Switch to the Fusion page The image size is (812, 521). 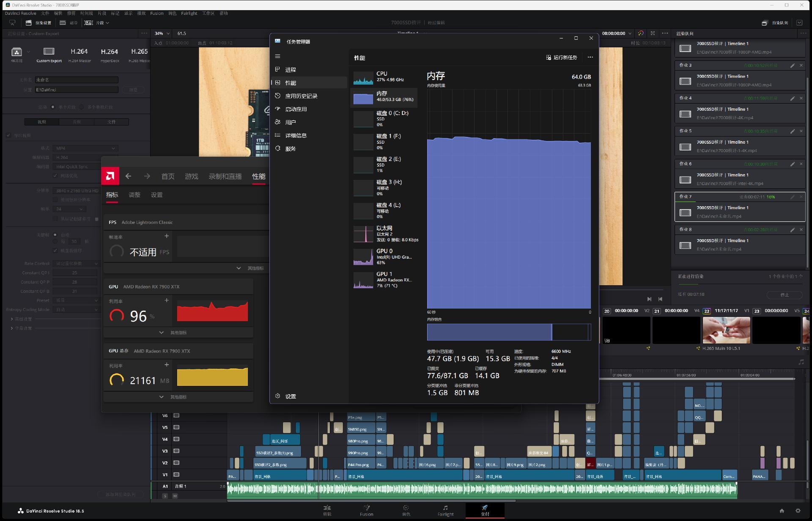pyautogui.click(x=366, y=510)
